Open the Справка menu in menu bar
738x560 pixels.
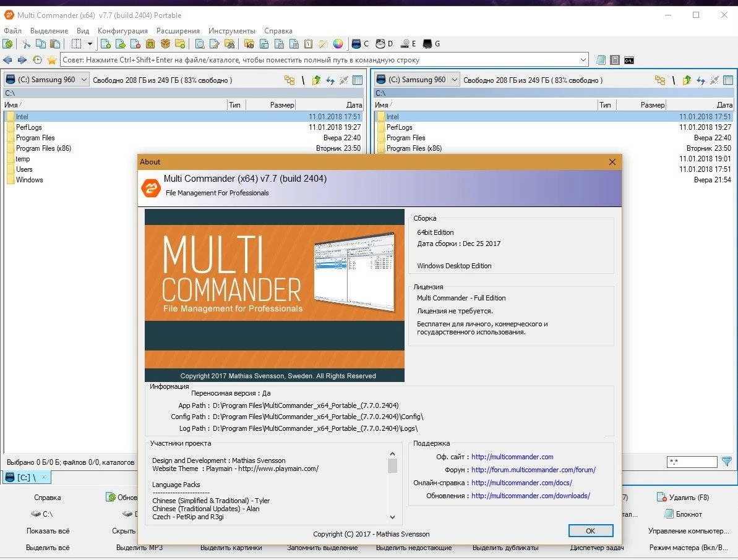tap(278, 30)
